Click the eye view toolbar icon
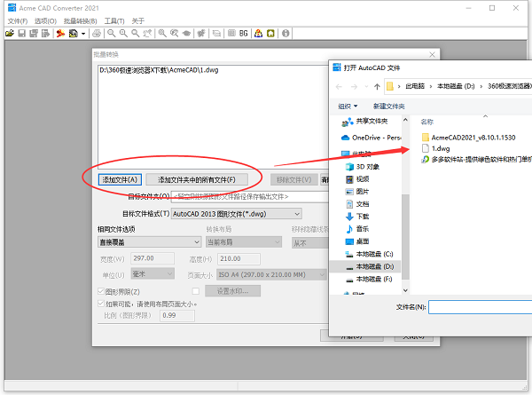Viewport: 532px width, 395px height. pyautogui.click(x=186, y=33)
